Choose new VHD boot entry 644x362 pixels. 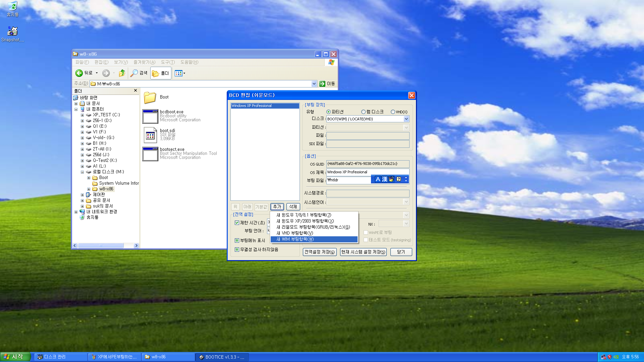pyautogui.click(x=314, y=233)
